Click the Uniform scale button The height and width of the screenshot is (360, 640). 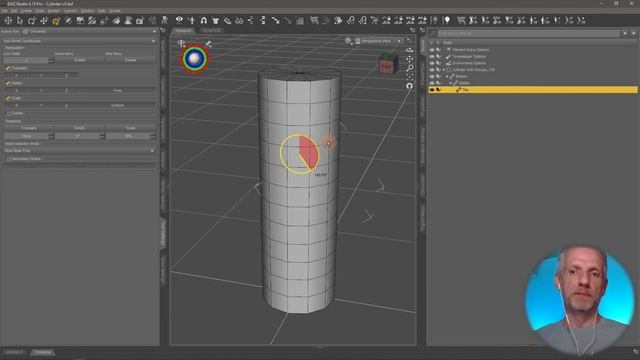[118, 105]
